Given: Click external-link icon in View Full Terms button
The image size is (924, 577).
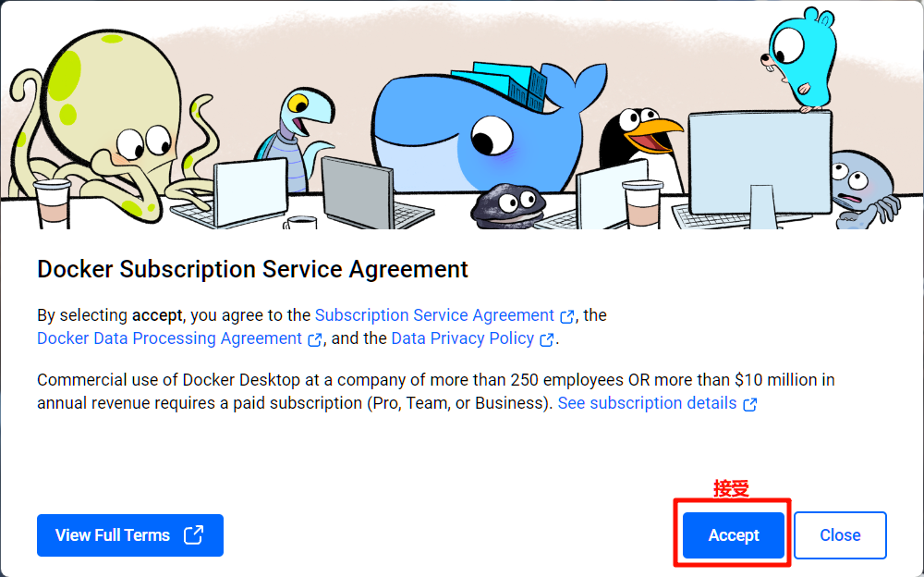Looking at the screenshot, I should click(193, 535).
